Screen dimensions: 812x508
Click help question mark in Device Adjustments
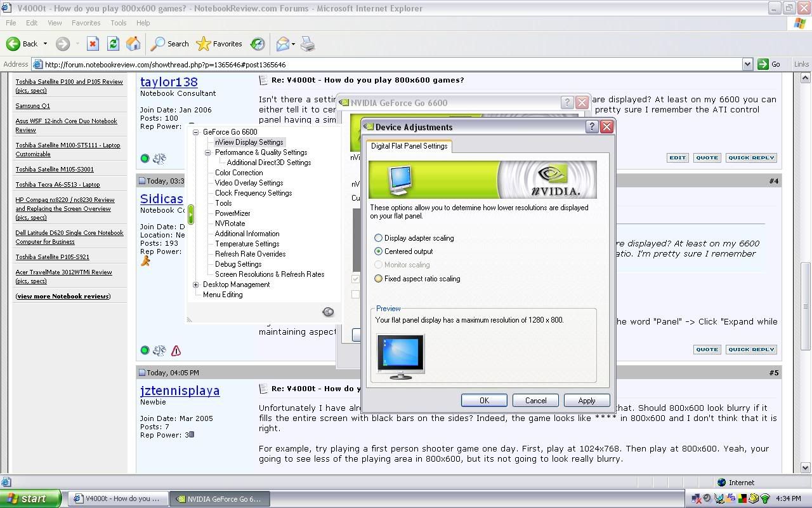[x=592, y=126]
